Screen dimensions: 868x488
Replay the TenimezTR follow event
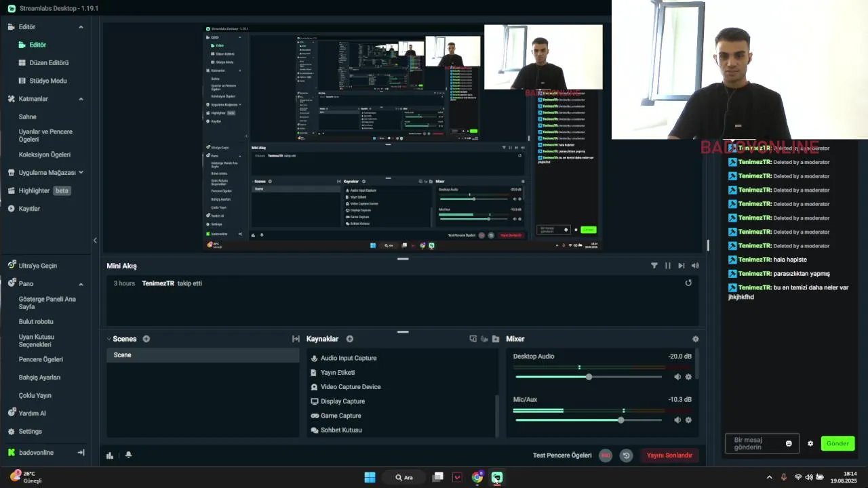pyautogui.click(x=688, y=283)
